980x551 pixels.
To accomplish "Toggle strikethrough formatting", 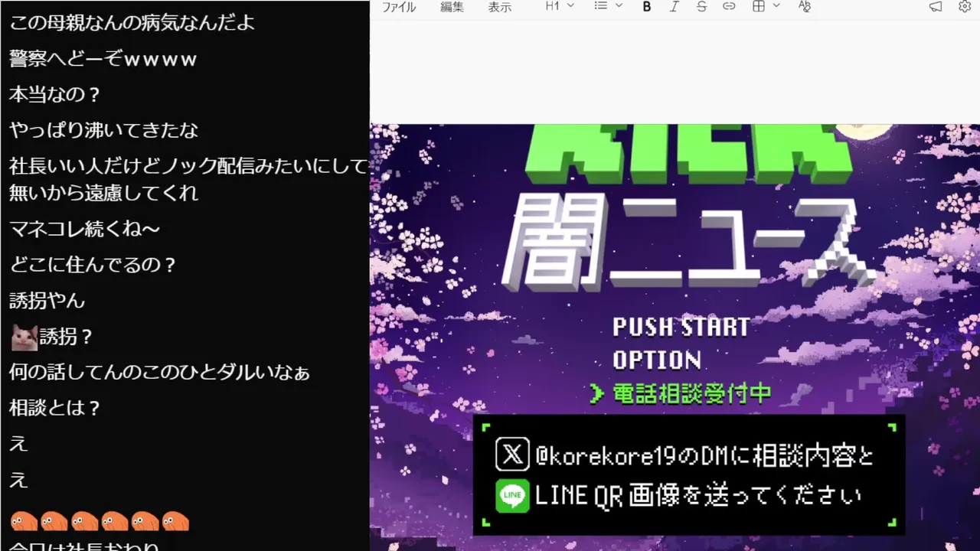I will pyautogui.click(x=701, y=6).
